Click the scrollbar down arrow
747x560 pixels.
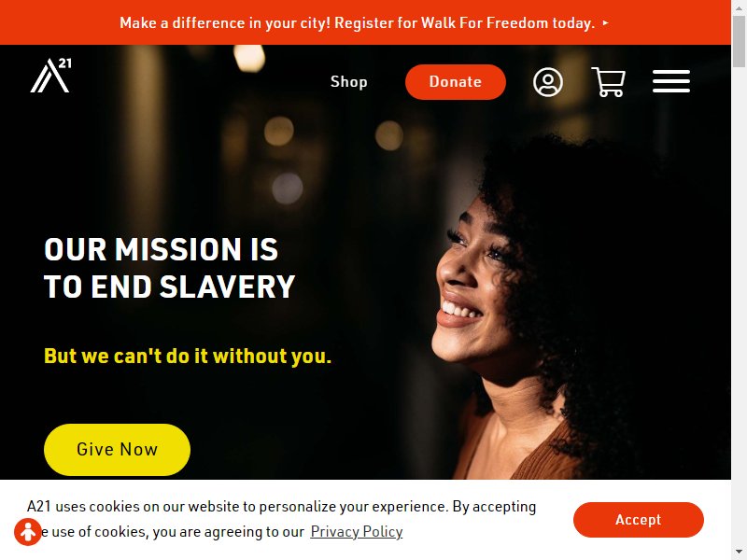(x=739, y=553)
